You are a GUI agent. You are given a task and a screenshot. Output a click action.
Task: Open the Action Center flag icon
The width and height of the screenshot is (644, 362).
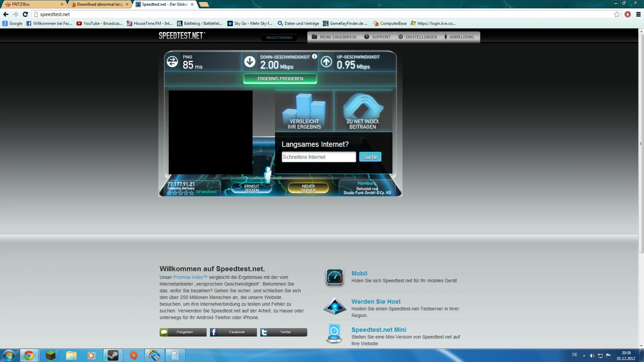(608, 356)
